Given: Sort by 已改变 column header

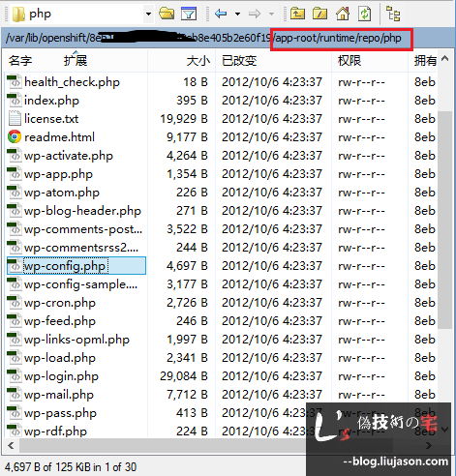Looking at the screenshot, I should (239, 61).
